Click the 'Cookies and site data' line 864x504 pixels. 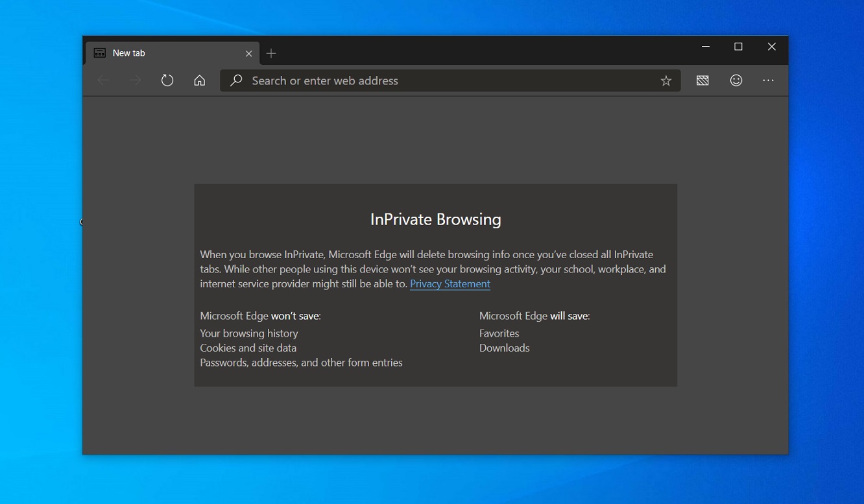248,348
